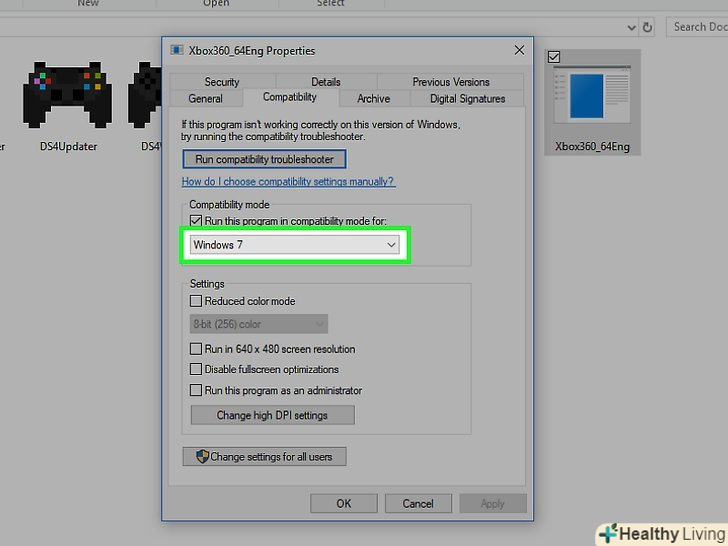Click Change high DPI settings button
Screen dimensions: 728x546
pos(273,415)
